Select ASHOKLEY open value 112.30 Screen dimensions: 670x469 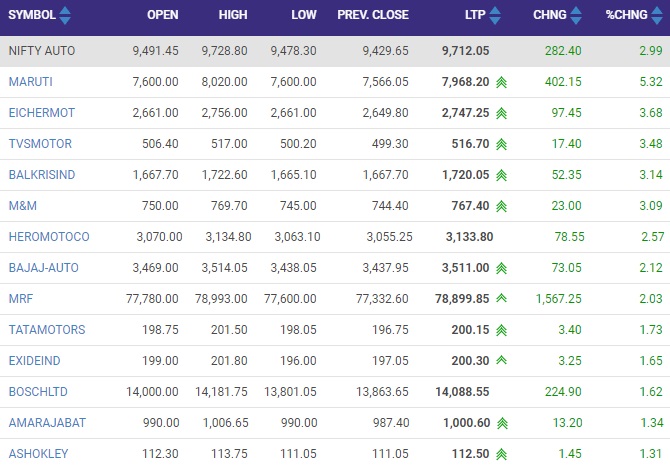(x=160, y=454)
